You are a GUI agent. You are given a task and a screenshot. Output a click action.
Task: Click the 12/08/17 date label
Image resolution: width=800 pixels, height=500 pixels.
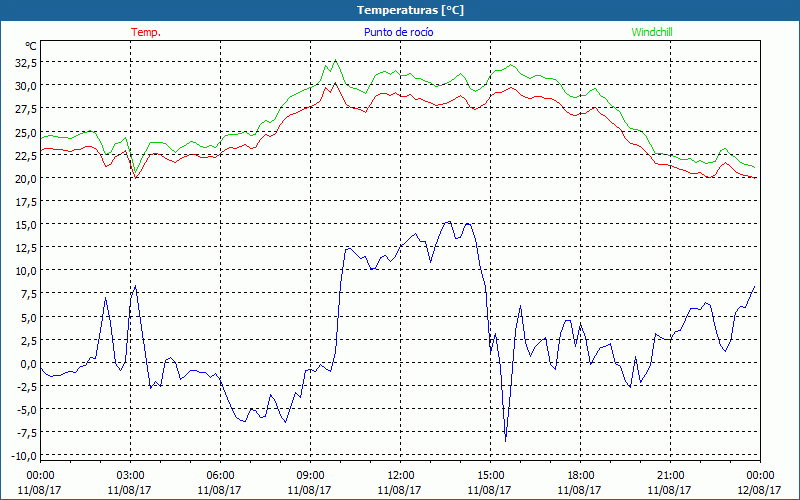(759, 490)
